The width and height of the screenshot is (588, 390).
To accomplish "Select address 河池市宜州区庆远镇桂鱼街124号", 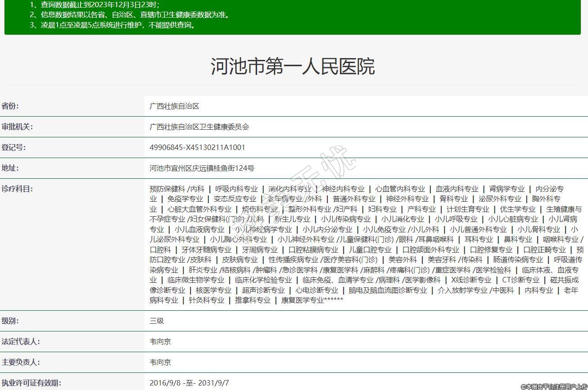I will point(202,168).
